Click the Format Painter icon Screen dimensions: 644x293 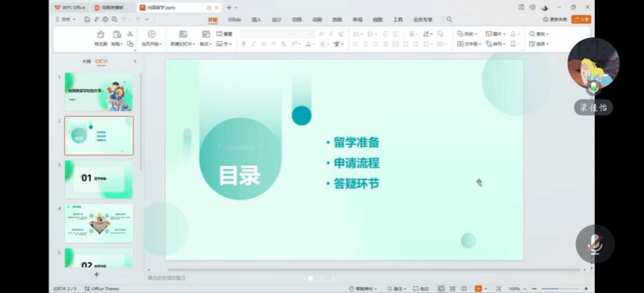point(101,34)
